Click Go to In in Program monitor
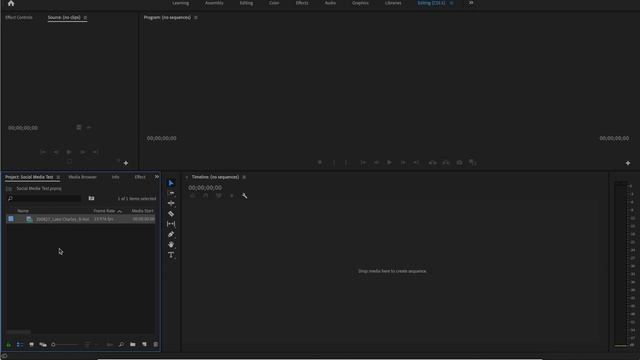 363,162
